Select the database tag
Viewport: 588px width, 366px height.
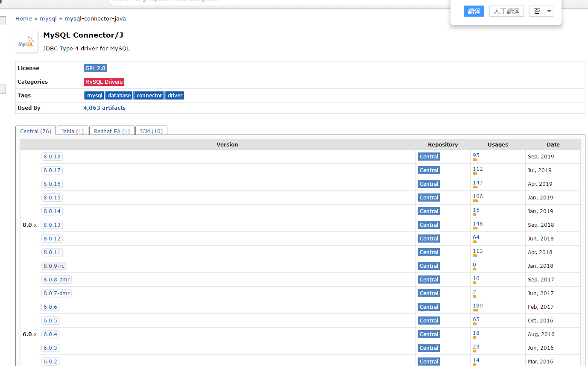tap(119, 96)
